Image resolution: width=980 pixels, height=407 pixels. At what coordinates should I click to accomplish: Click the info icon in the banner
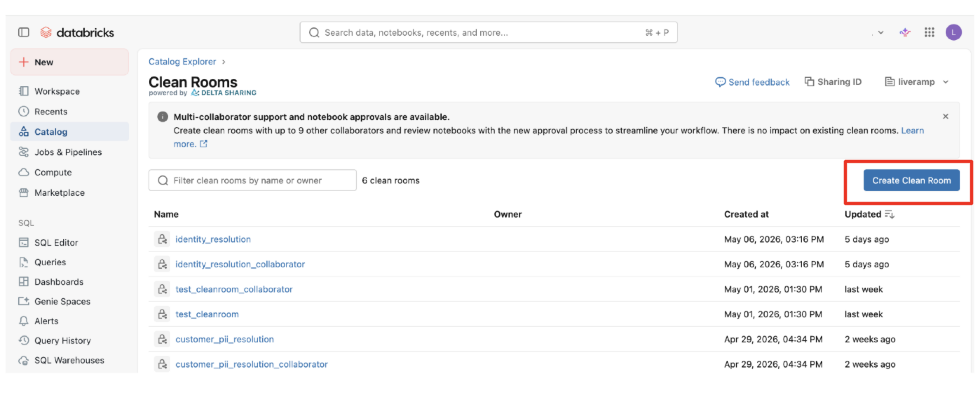pyautogui.click(x=162, y=117)
